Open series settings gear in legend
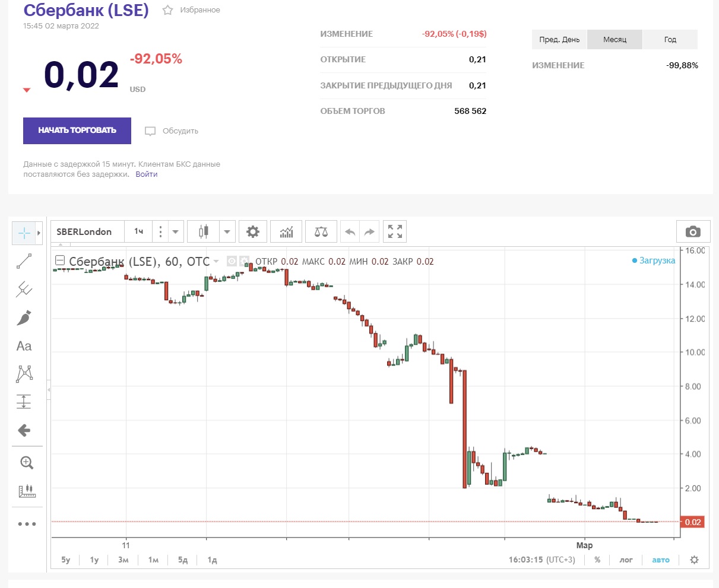This screenshot has width=719, height=588. 243,261
